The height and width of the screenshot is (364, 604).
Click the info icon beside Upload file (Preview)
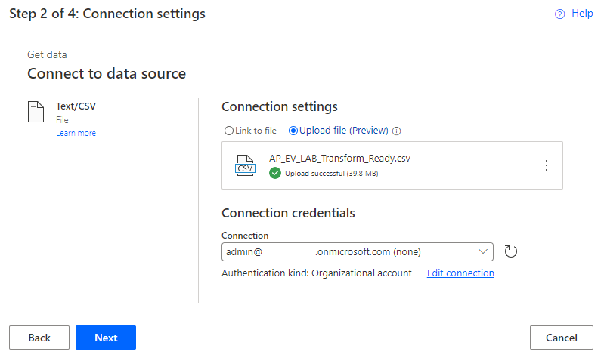(x=397, y=131)
